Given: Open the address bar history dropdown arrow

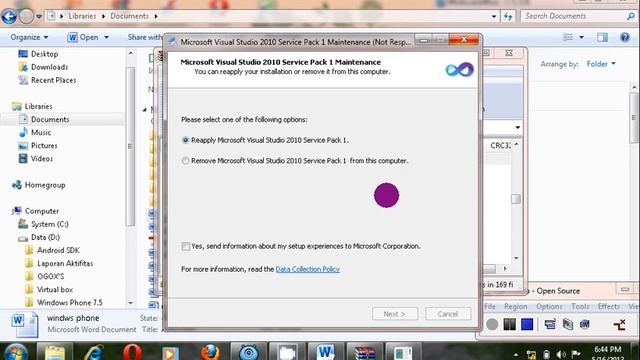Looking at the screenshot, I should (x=494, y=16).
